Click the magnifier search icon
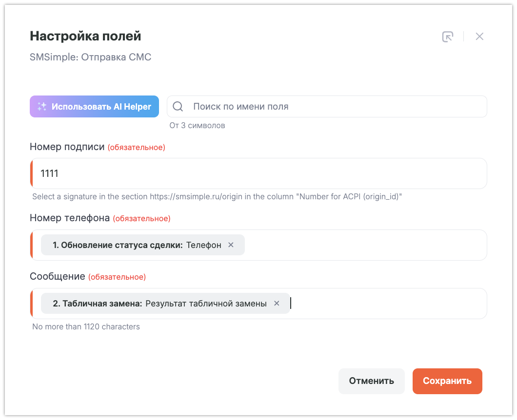 (178, 107)
